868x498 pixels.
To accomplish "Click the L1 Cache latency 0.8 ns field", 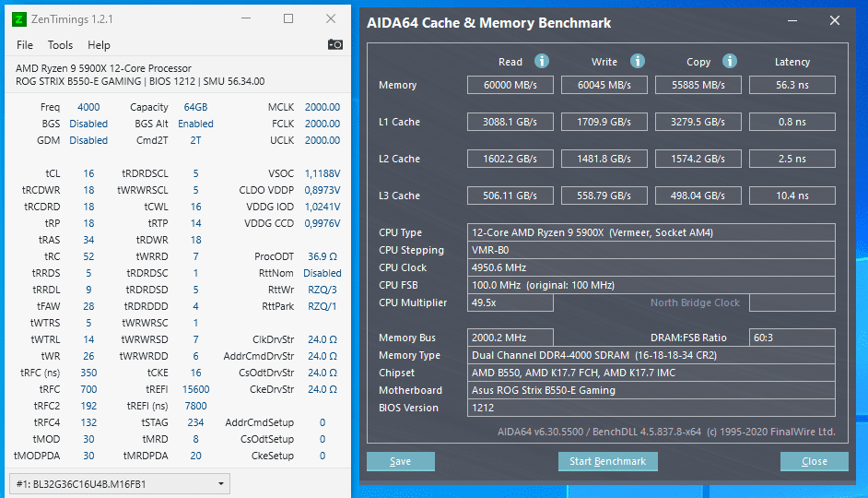I will [x=792, y=122].
